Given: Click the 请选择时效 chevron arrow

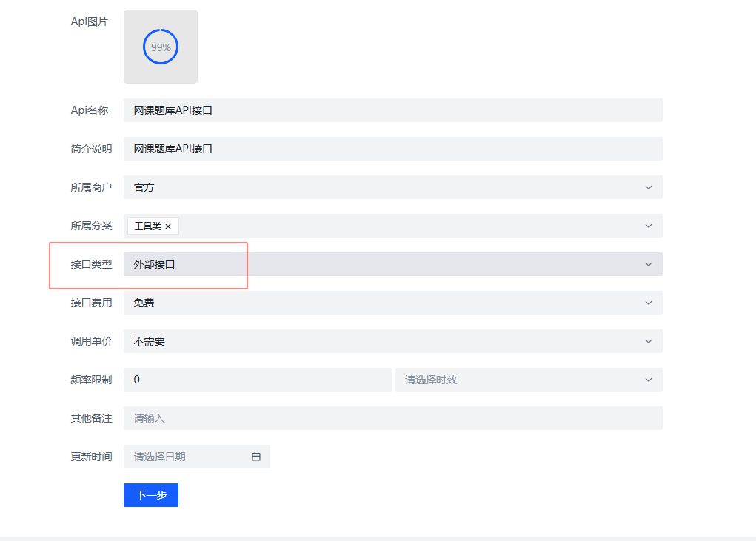Looking at the screenshot, I should 649,380.
